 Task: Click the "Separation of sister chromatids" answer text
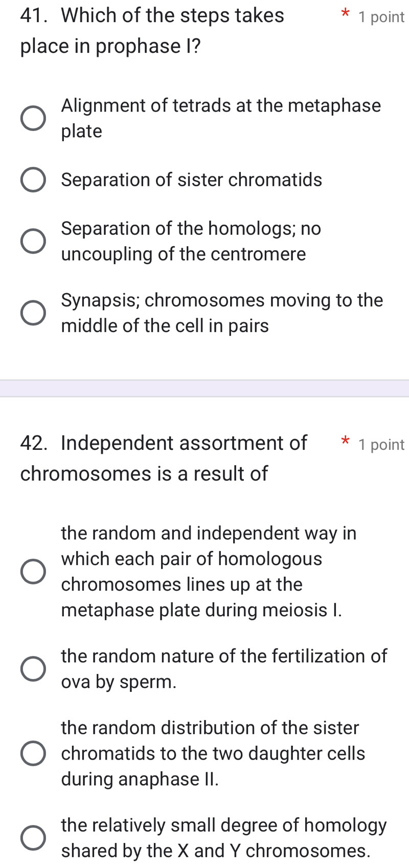pos(192,180)
